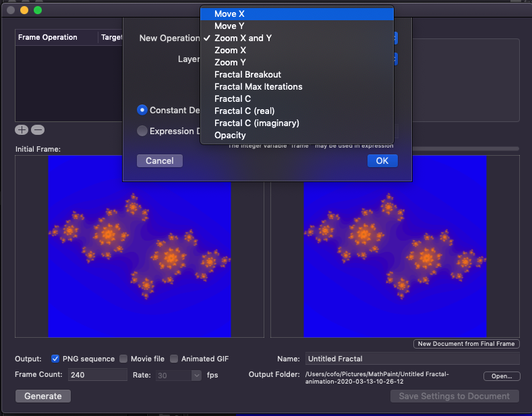Select Fractal C (imaginary) entry
The image size is (532, 416).
[x=297, y=123]
